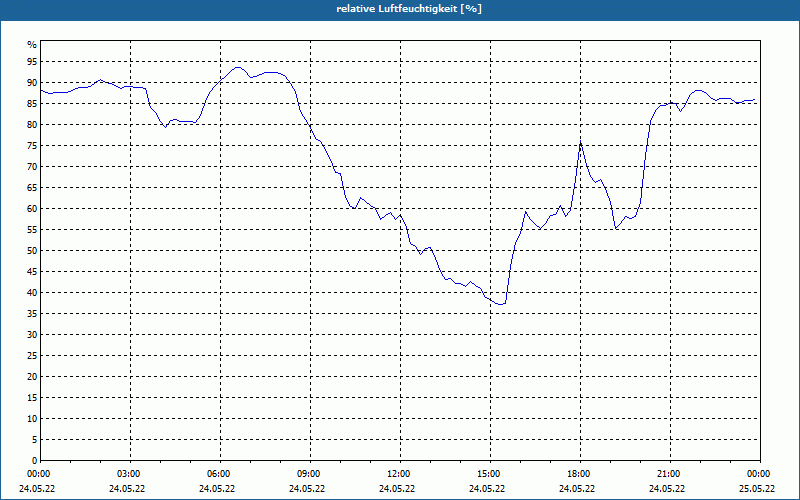The image size is (800, 500).
Task: Pick the 35 y-axis tick label
Action: click(x=32, y=314)
